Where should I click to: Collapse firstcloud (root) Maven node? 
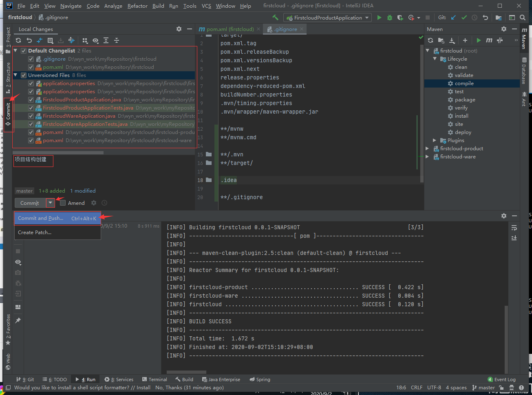428,51
